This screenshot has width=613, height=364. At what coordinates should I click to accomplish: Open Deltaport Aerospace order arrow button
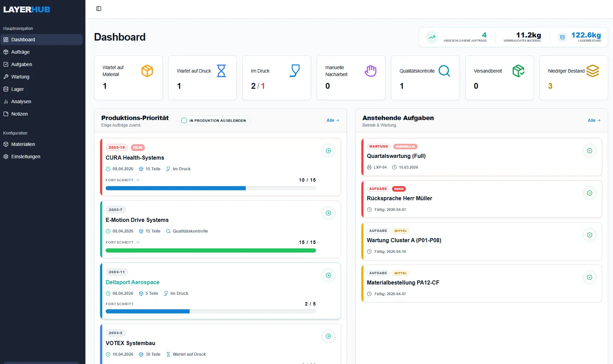click(328, 275)
